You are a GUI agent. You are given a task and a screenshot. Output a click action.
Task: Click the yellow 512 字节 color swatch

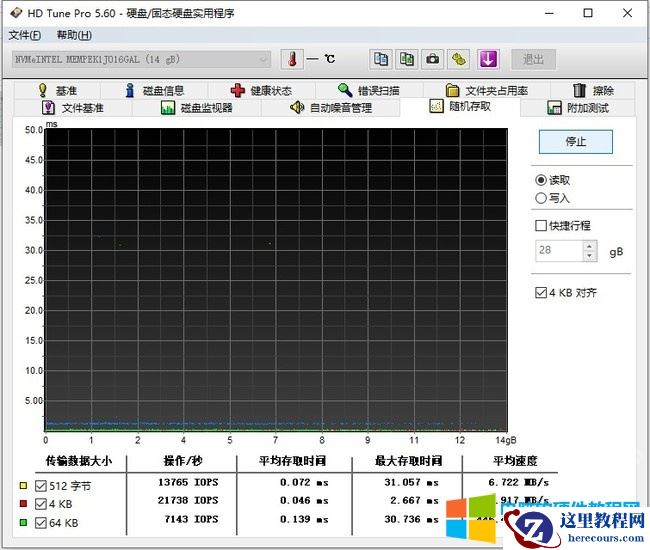point(23,486)
